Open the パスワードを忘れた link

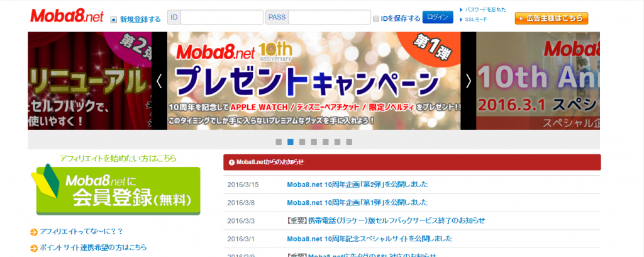tap(485, 9)
